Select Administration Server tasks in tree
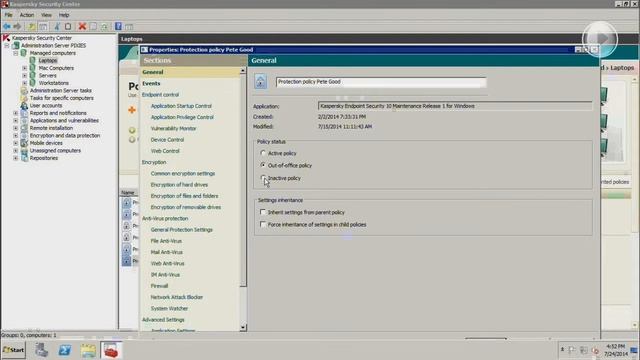 60,91
